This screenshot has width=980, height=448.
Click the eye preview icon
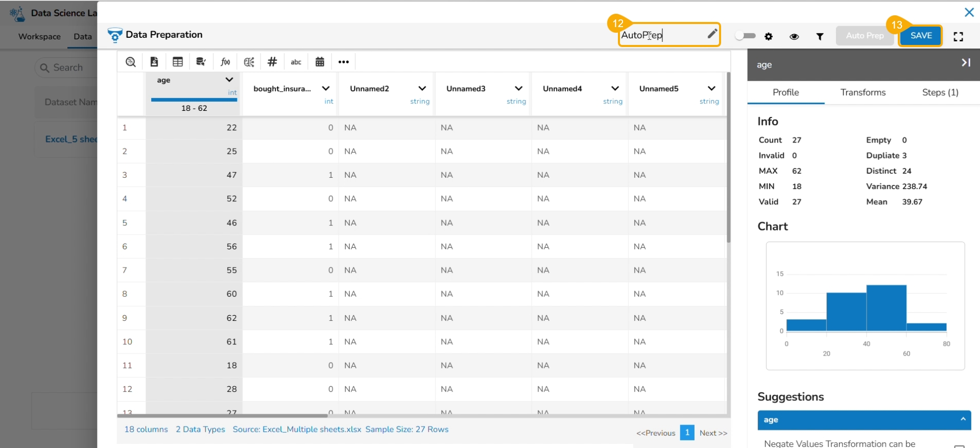(794, 36)
